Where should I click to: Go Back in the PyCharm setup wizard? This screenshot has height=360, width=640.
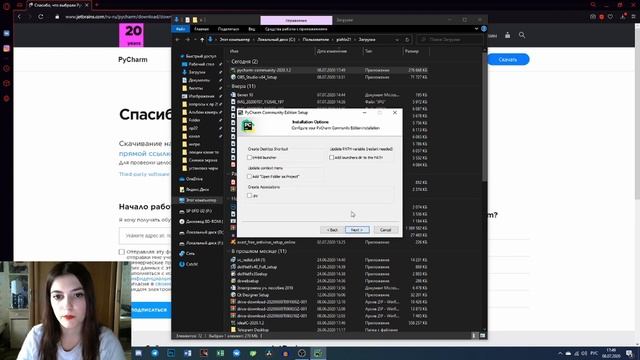click(x=332, y=230)
